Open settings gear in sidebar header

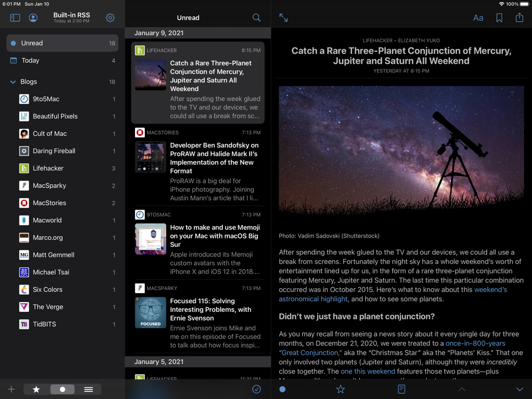[110, 18]
